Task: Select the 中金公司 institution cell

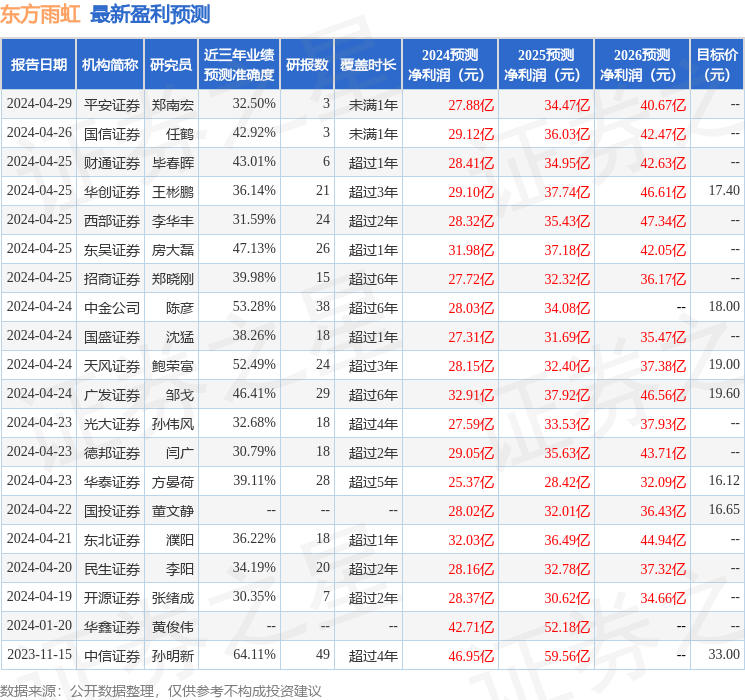Action: point(112,307)
